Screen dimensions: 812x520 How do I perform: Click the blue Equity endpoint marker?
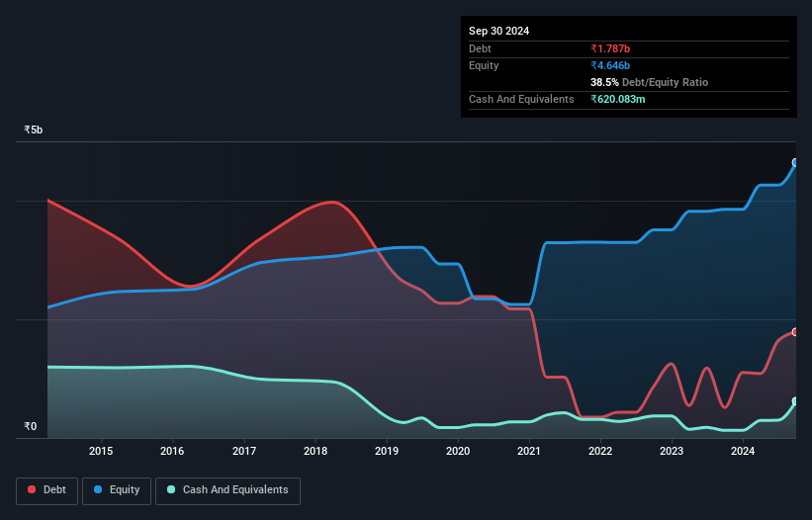[795, 162]
